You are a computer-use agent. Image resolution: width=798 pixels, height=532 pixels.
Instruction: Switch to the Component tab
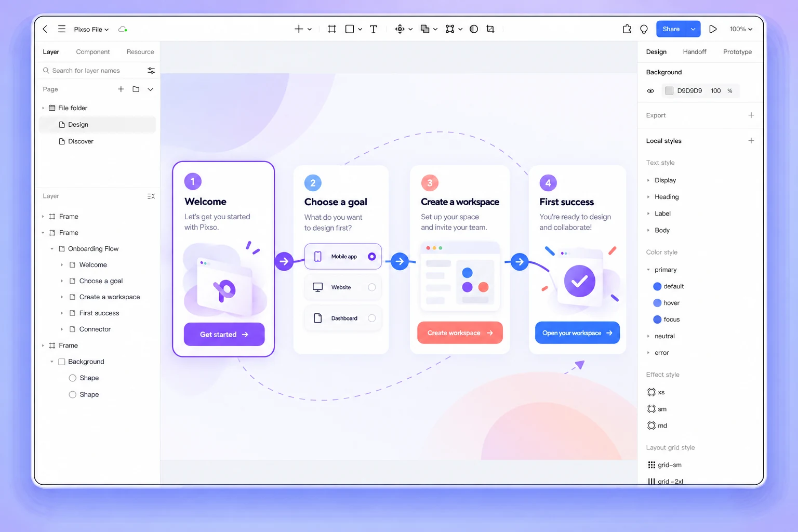click(93, 52)
